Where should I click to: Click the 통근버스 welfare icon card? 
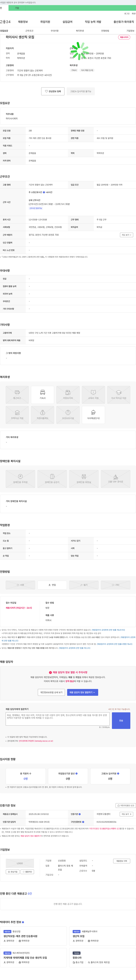click(x=17, y=395)
